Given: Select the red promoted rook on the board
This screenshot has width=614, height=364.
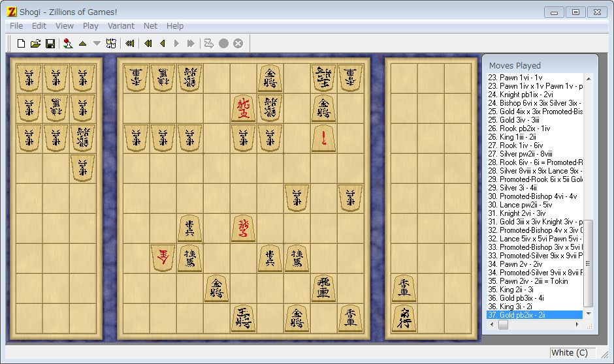Looking at the screenshot, I should pos(243,108).
